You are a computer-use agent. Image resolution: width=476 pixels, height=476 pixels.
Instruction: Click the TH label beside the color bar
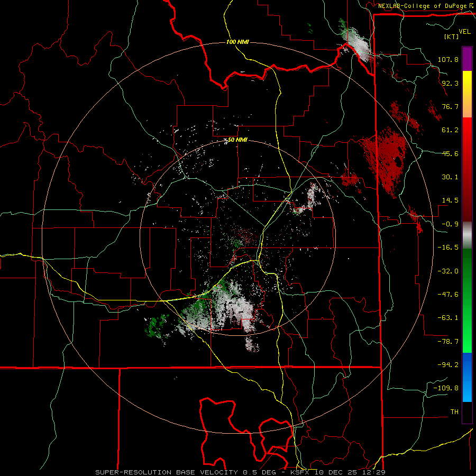point(454,412)
